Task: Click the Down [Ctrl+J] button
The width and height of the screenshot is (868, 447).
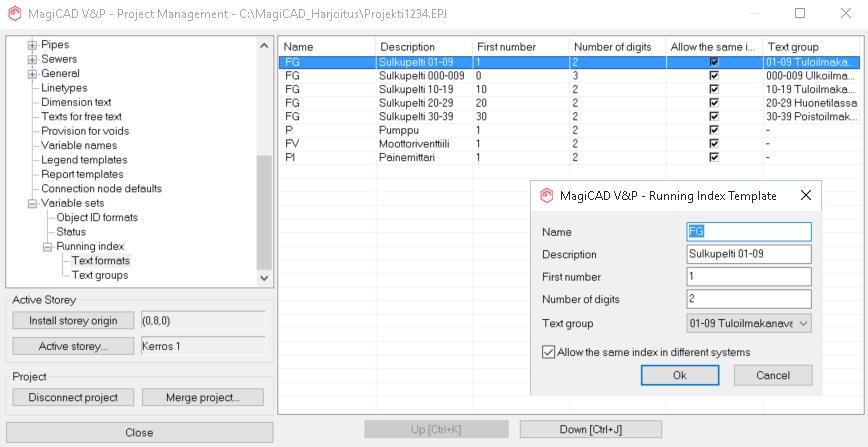Action: tap(591, 429)
